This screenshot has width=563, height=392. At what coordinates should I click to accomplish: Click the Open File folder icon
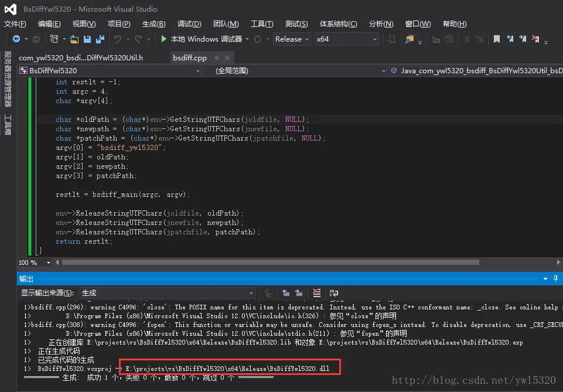[74, 39]
